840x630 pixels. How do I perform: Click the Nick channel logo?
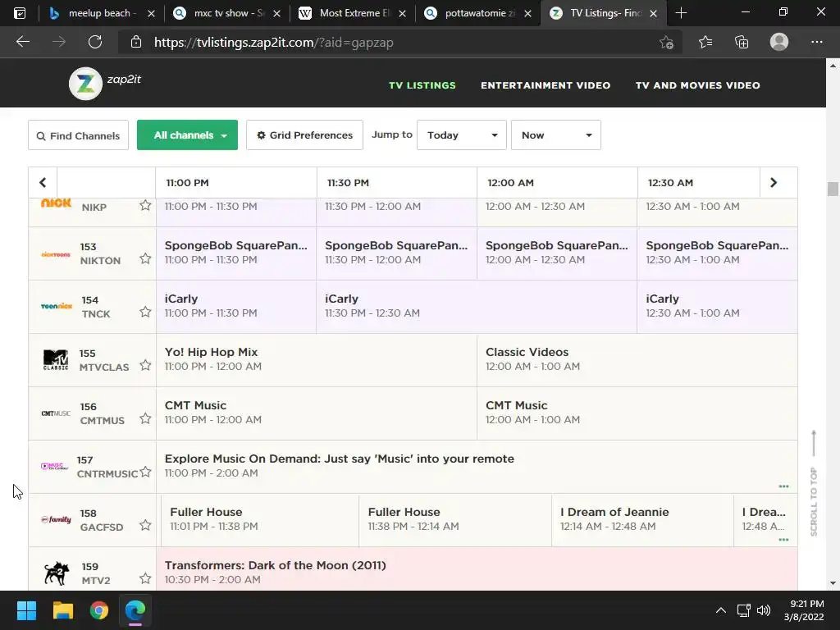56,203
